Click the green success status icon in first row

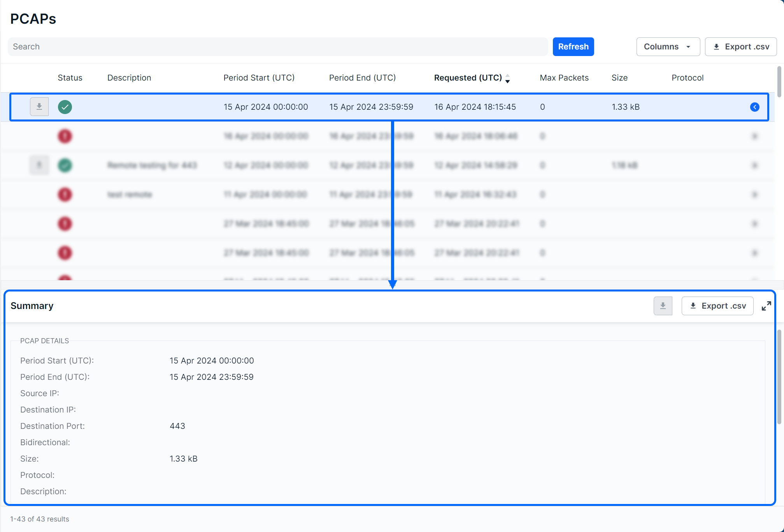(x=65, y=107)
